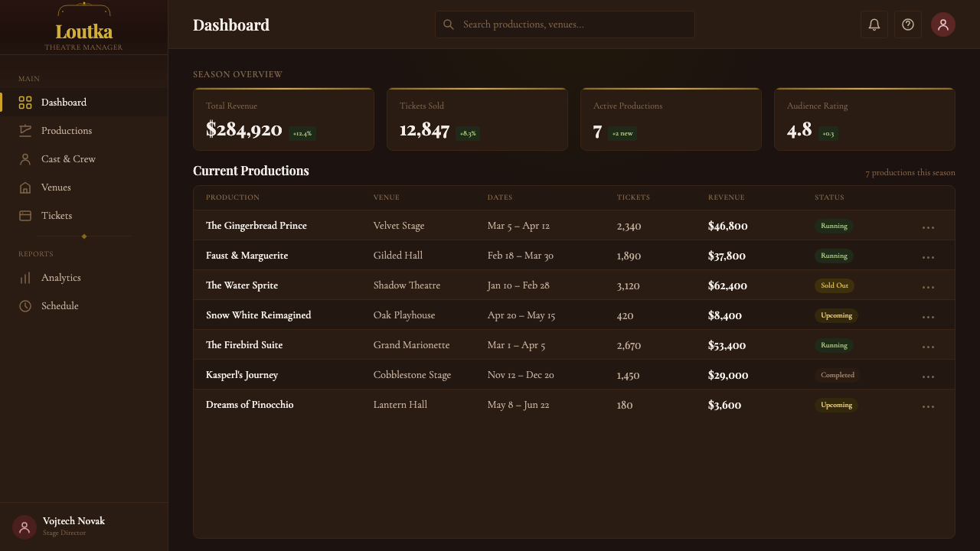Screen dimensions: 980x551
Task: Open more options for The Firebird Suite
Action: click(x=928, y=346)
